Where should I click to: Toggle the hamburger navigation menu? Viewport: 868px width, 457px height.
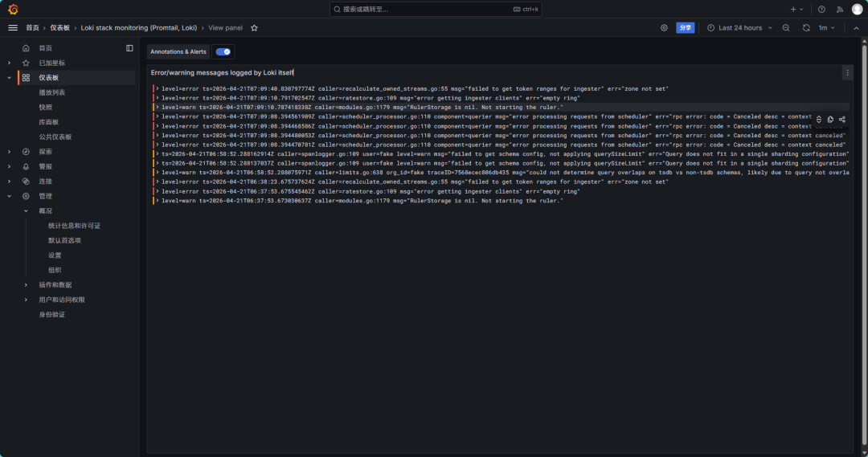coord(13,27)
